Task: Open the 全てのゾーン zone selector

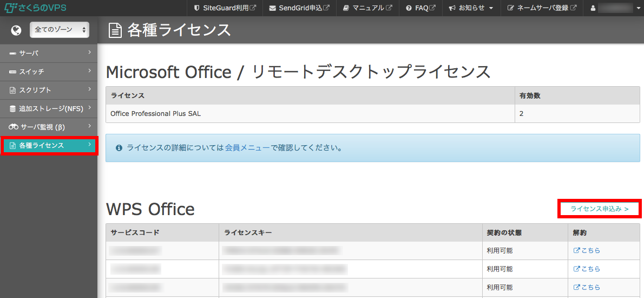Action: pyautogui.click(x=60, y=30)
